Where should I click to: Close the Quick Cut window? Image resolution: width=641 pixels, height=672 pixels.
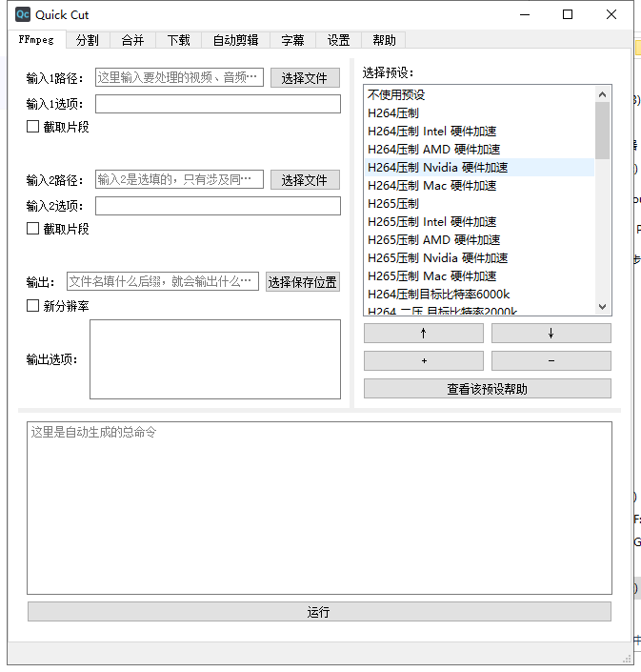tap(611, 14)
